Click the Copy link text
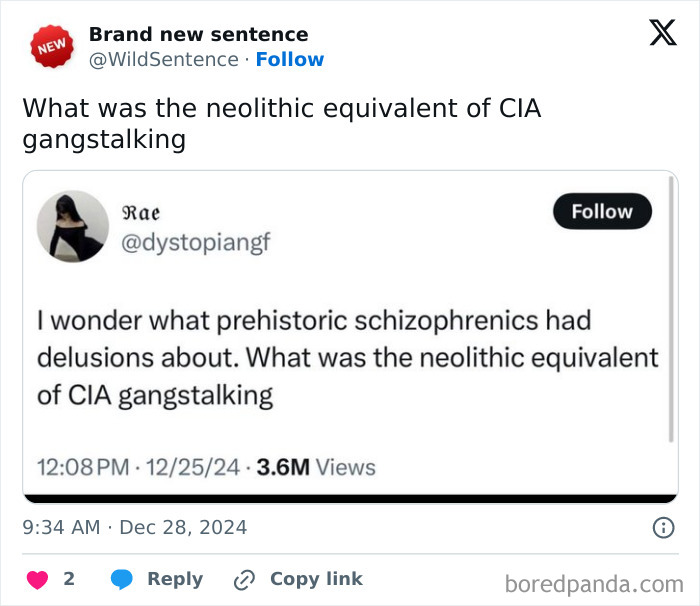 click(x=316, y=579)
